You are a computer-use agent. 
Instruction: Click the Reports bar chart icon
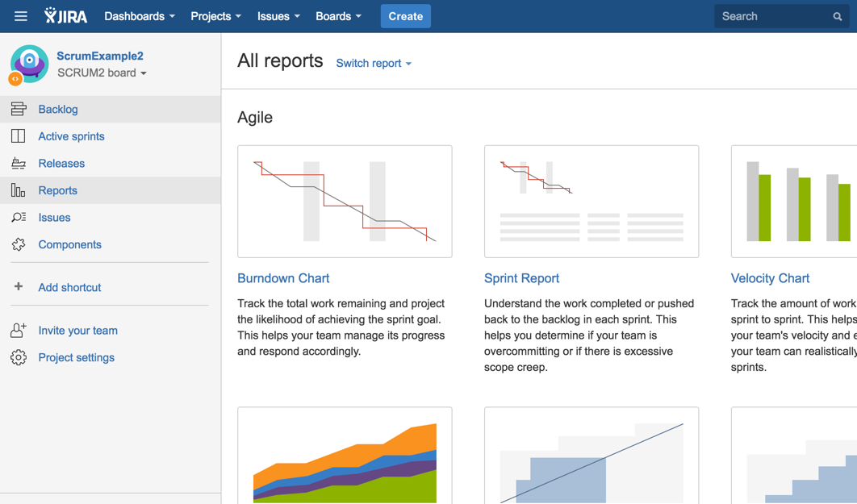click(18, 190)
